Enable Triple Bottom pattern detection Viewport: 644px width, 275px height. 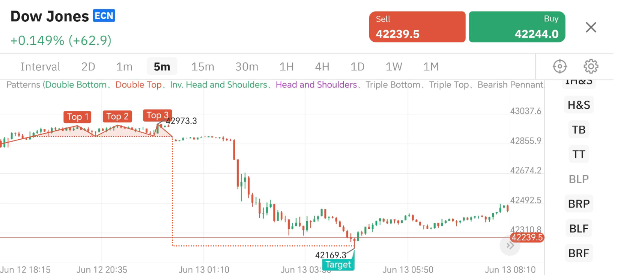point(393,84)
